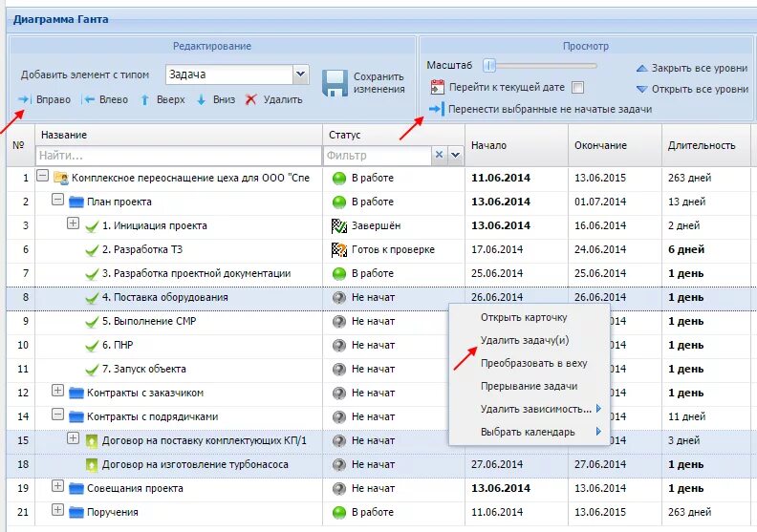Click duration 263 дней in row 1
Image resolution: width=757 pixels, height=532 pixels.
coord(689,178)
